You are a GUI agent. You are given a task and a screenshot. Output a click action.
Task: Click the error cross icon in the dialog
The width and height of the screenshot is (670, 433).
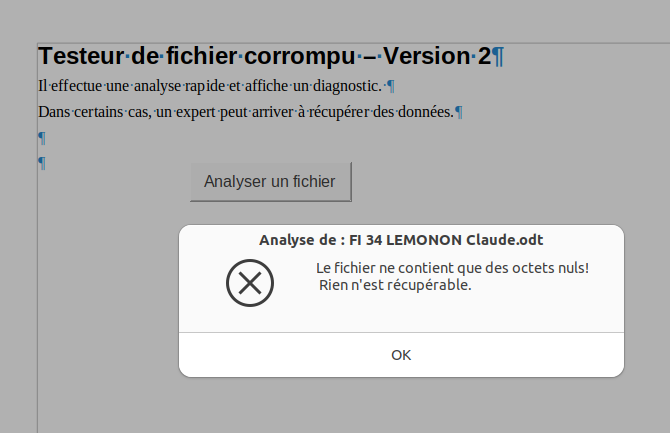(250, 283)
